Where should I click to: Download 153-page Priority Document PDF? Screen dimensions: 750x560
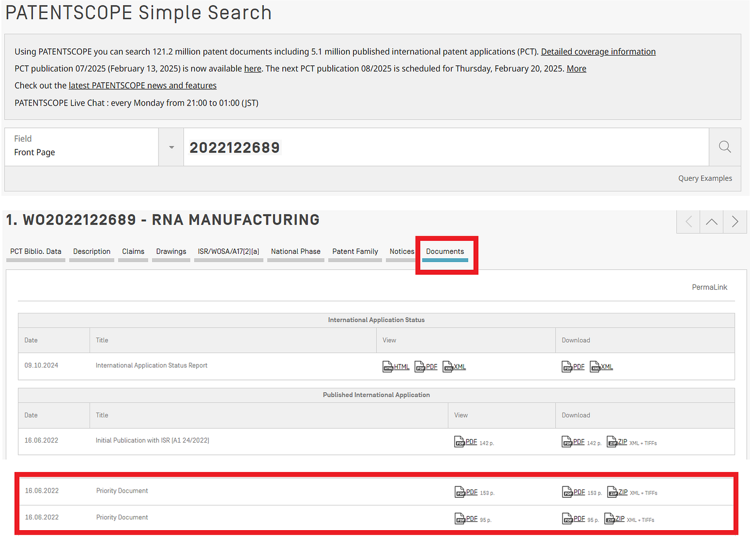tap(574, 492)
